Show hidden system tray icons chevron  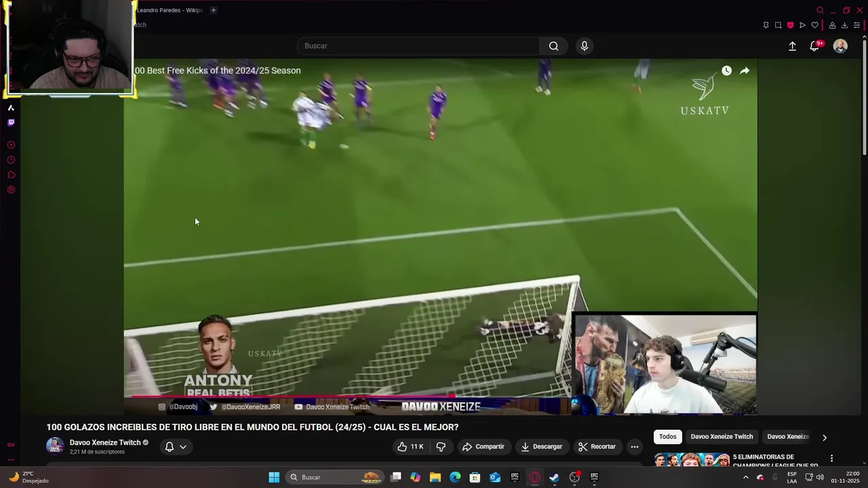tap(746, 477)
